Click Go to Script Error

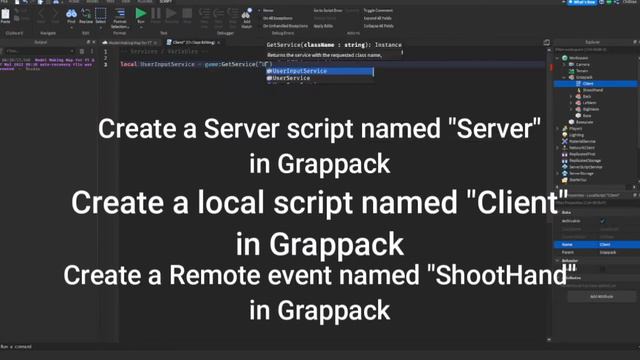328,10
